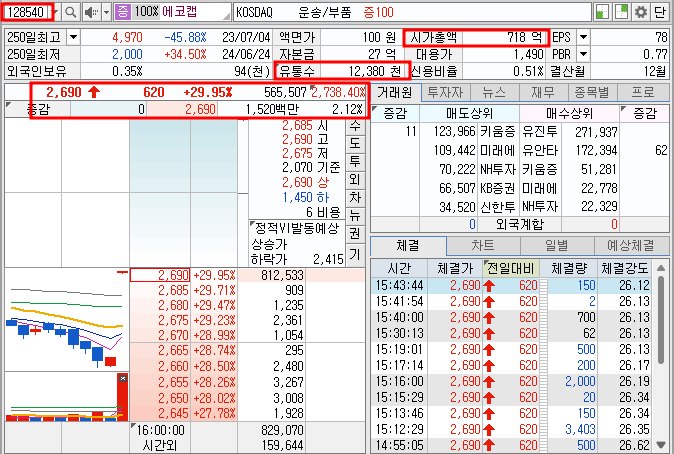
Task: Click the 키움증 seller row with 123,966
Action: tap(469, 131)
